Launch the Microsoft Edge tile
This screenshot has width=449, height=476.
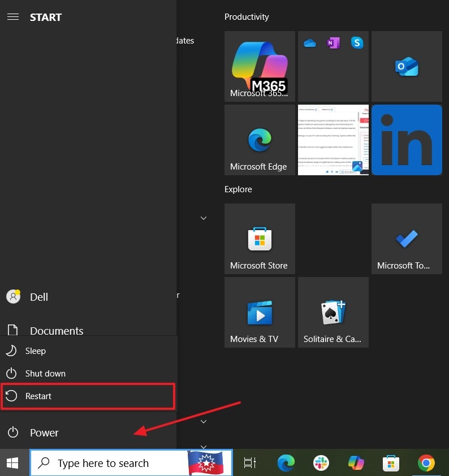pos(260,140)
